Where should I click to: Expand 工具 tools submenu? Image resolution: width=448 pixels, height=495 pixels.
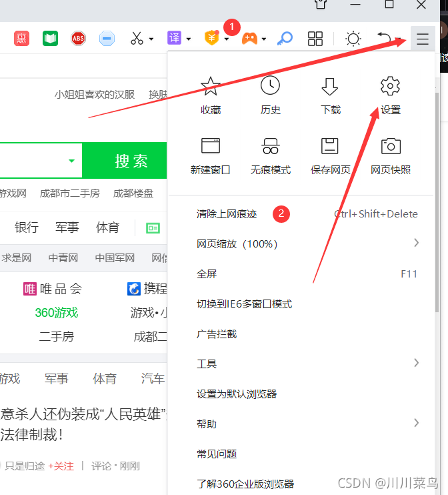[x=301, y=364]
